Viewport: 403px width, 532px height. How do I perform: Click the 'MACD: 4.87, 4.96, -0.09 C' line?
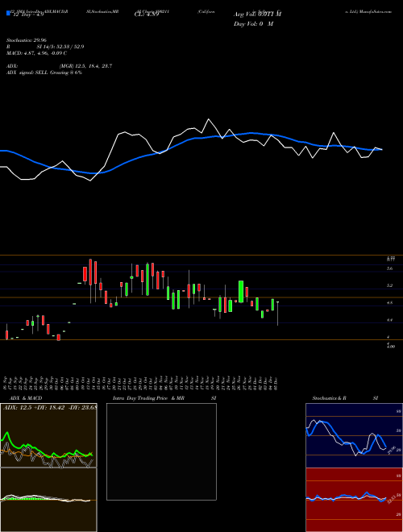tap(36, 53)
